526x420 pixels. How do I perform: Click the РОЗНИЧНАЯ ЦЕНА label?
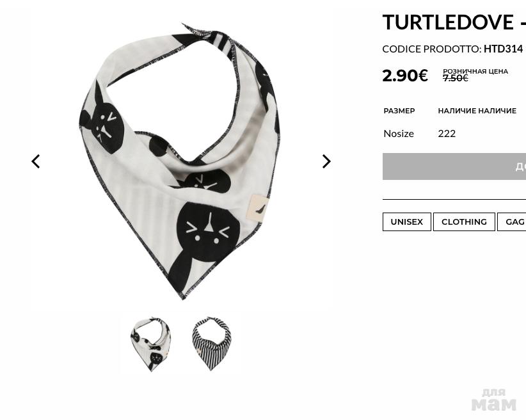[x=475, y=71]
